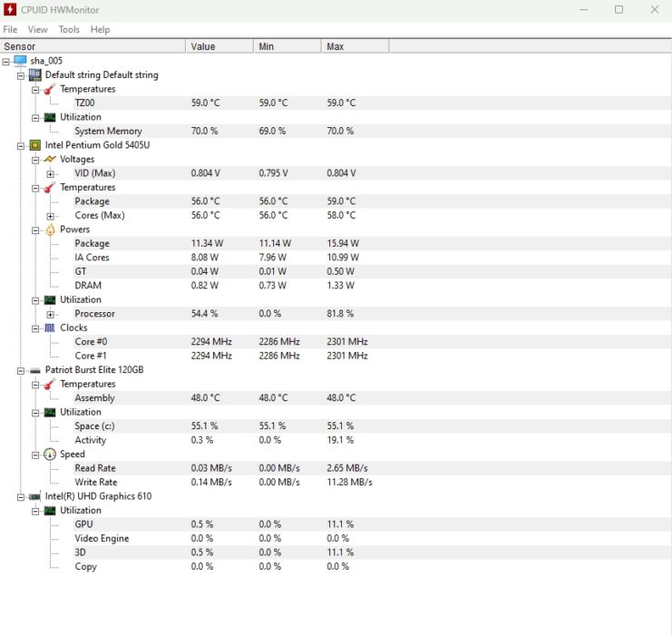672x636 pixels.
Task: Open the View menu
Action: [38, 30]
